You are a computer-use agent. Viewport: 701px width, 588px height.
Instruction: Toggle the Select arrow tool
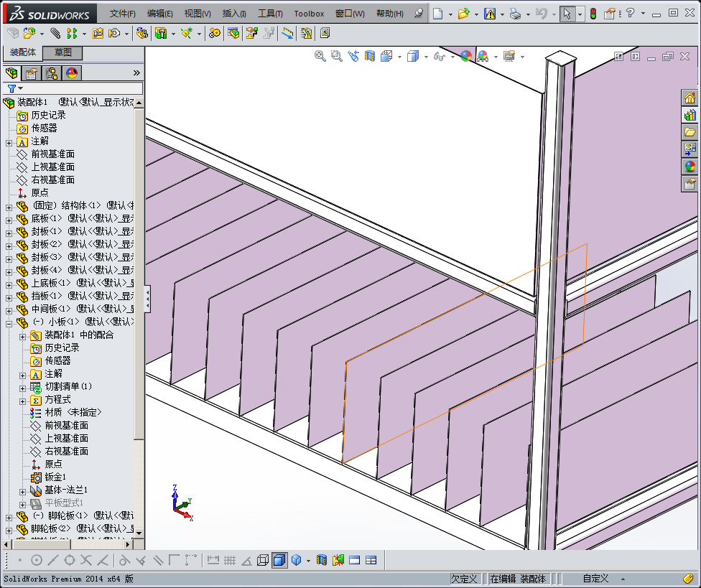point(567,14)
